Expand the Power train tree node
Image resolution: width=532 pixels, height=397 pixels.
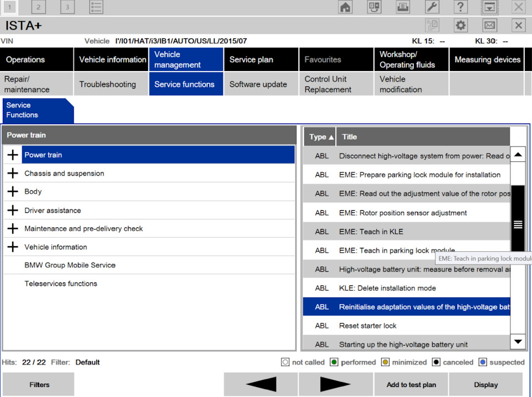click(x=13, y=155)
